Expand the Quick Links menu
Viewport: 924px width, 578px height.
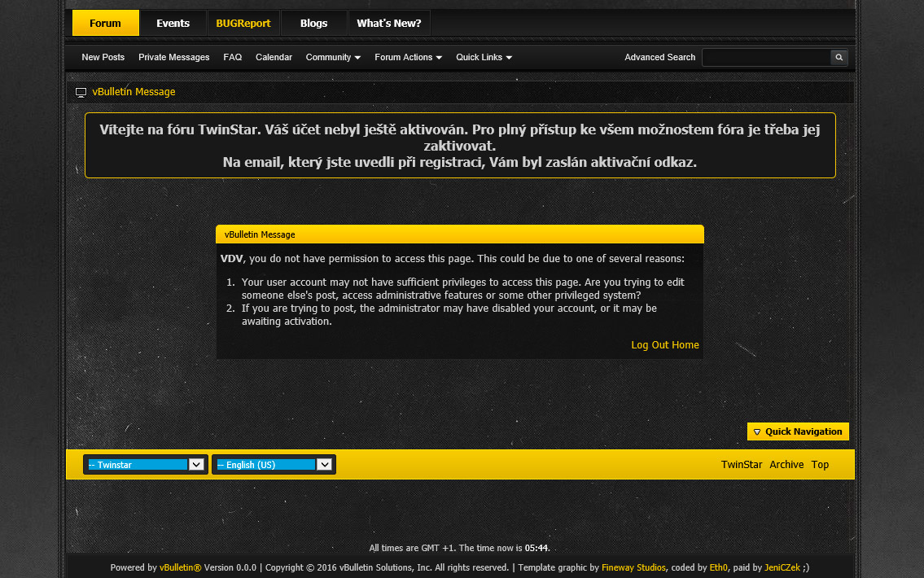pos(484,57)
